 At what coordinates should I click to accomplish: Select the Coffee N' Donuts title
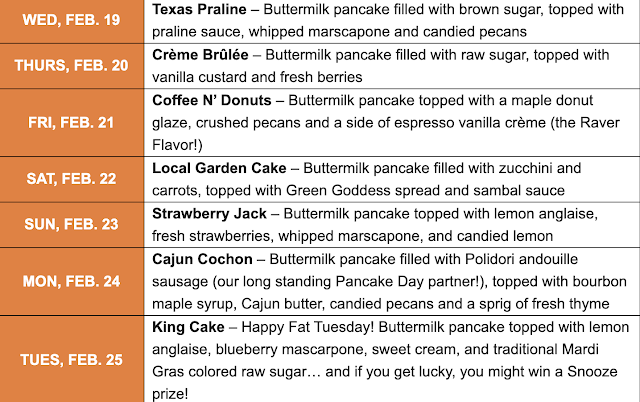212,100
